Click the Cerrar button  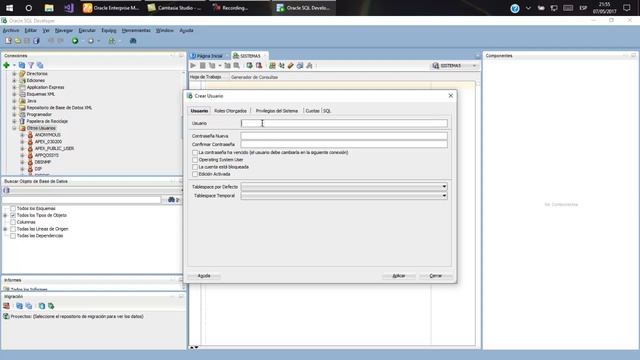436,276
